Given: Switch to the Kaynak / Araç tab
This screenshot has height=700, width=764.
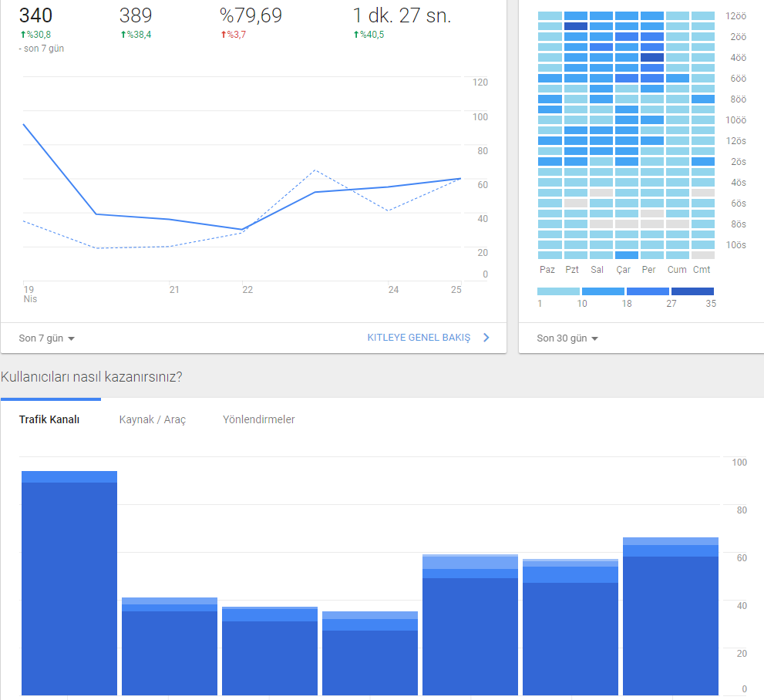Looking at the screenshot, I should tap(153, 419).
